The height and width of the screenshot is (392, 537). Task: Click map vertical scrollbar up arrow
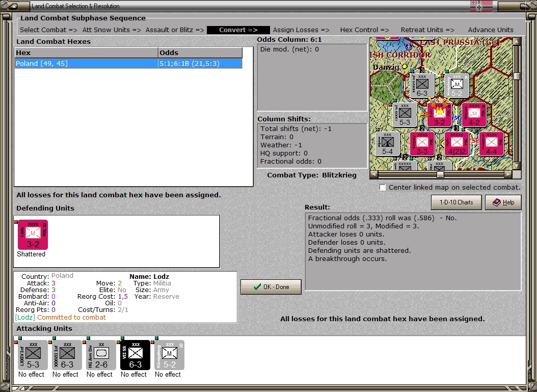point(517,41)
